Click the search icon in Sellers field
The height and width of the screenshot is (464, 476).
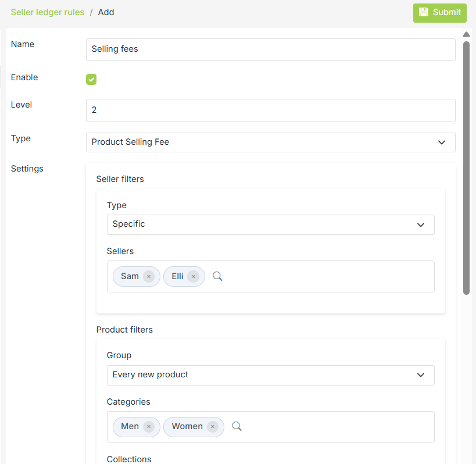click(217, 277)
